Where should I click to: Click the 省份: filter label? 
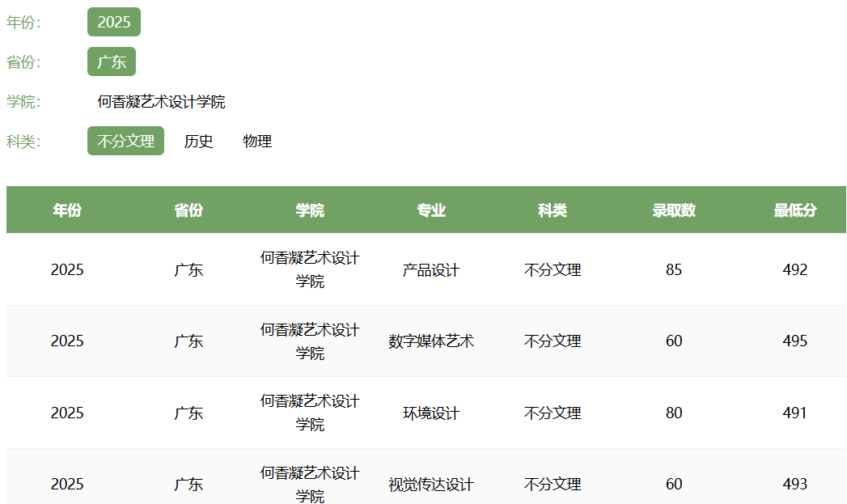coord(23,61)
